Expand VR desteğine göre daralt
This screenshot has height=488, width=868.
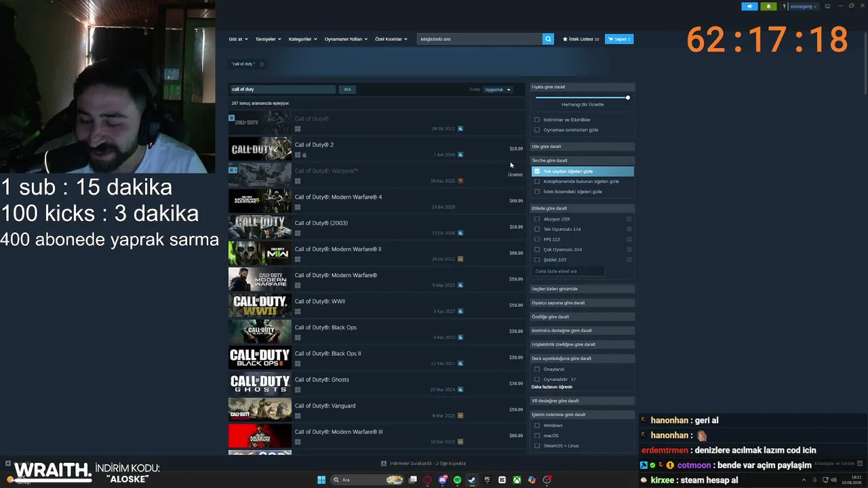583,401
